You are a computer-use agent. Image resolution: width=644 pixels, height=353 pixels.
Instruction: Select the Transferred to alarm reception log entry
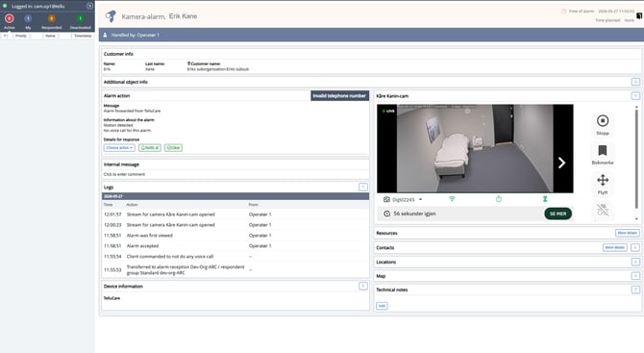(x=235, y=269)
